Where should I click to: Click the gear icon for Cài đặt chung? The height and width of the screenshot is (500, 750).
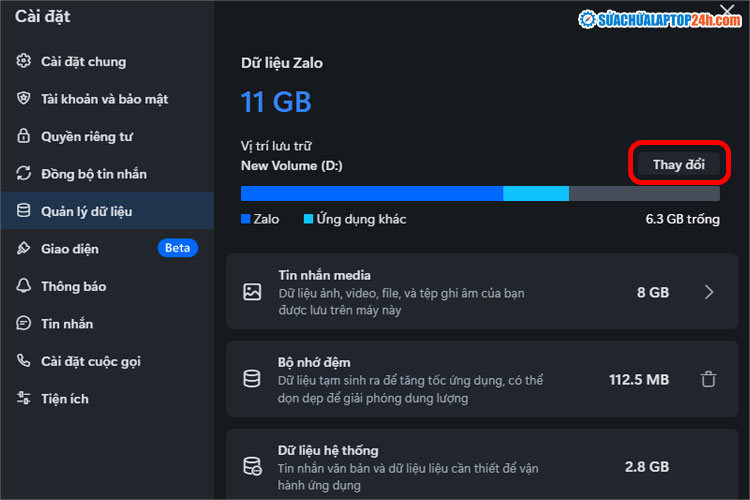click(24, 62)
